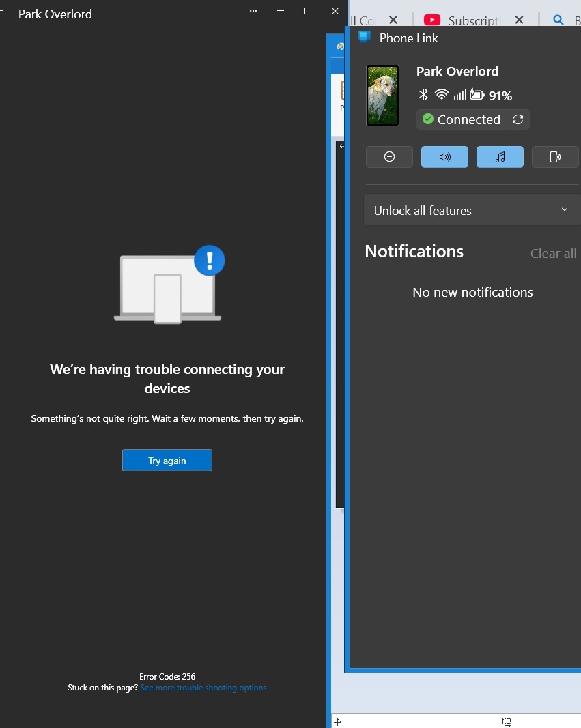Click the Error Code: 256 text

(x=167, y=676)
